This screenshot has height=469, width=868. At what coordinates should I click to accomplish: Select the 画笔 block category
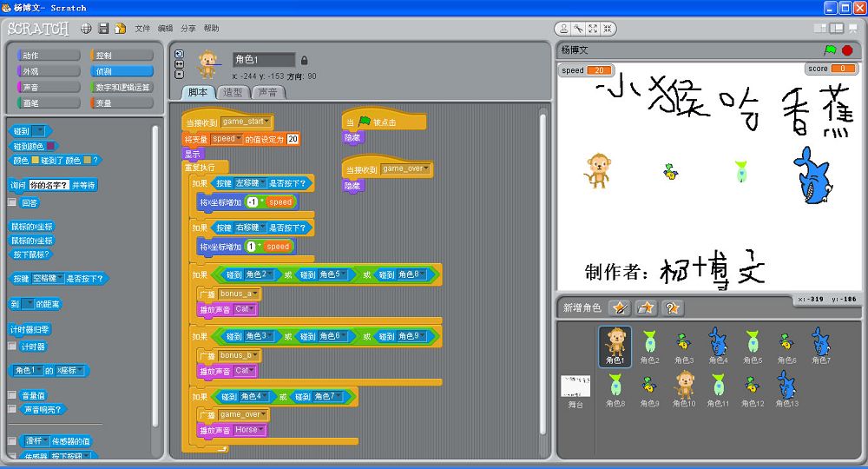(x=49, y=103)
